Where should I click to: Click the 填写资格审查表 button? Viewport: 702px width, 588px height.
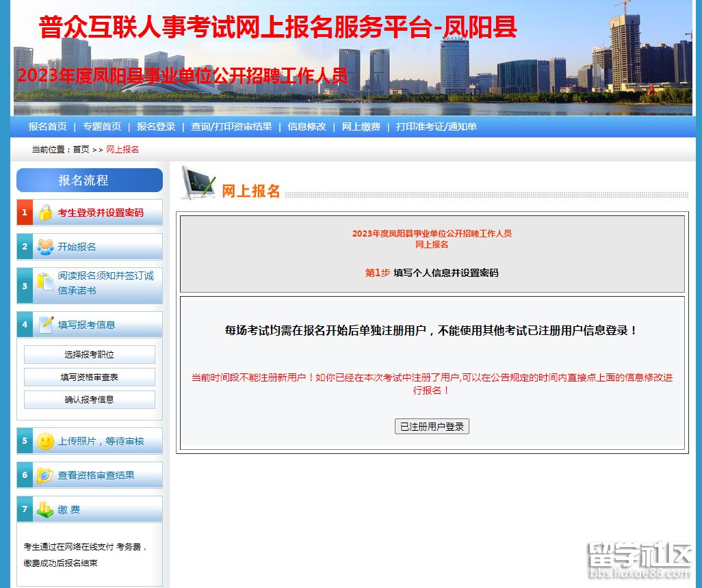click(x=90, y=377)
